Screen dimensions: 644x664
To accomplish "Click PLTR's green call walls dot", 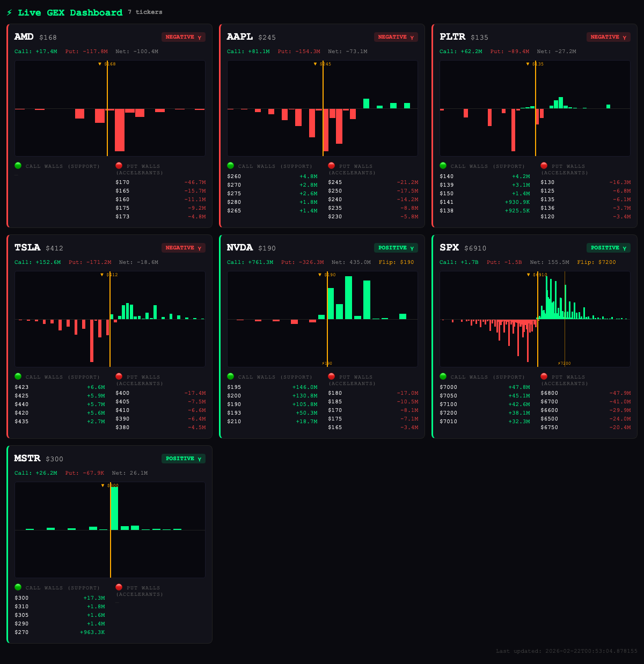I will pos(443,166).
